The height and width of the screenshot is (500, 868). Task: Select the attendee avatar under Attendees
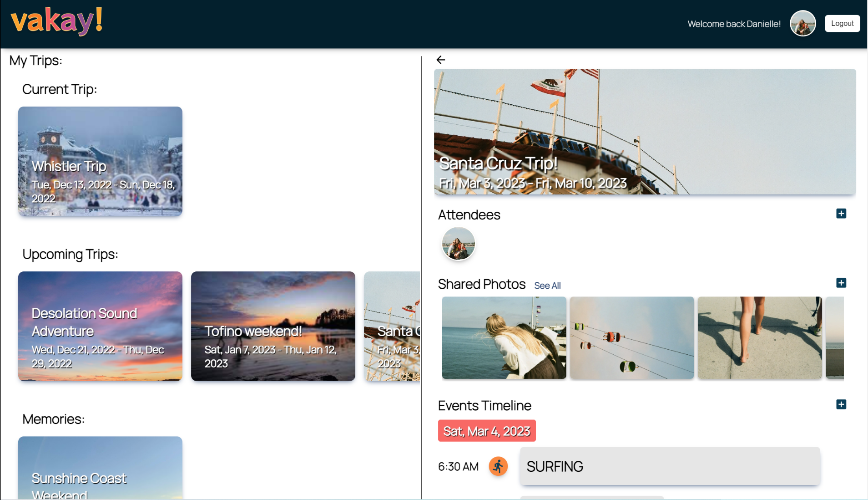pos(458,244)
